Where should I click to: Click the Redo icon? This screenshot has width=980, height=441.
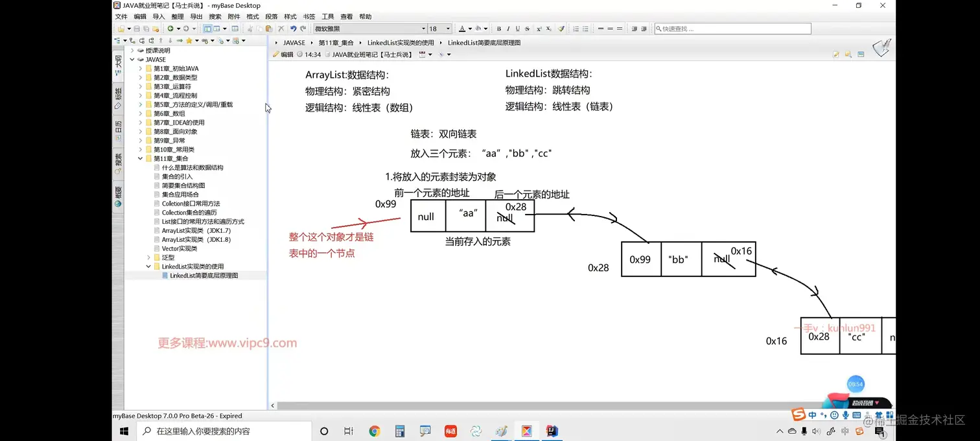pyautogui.click(x=303, y=29)
